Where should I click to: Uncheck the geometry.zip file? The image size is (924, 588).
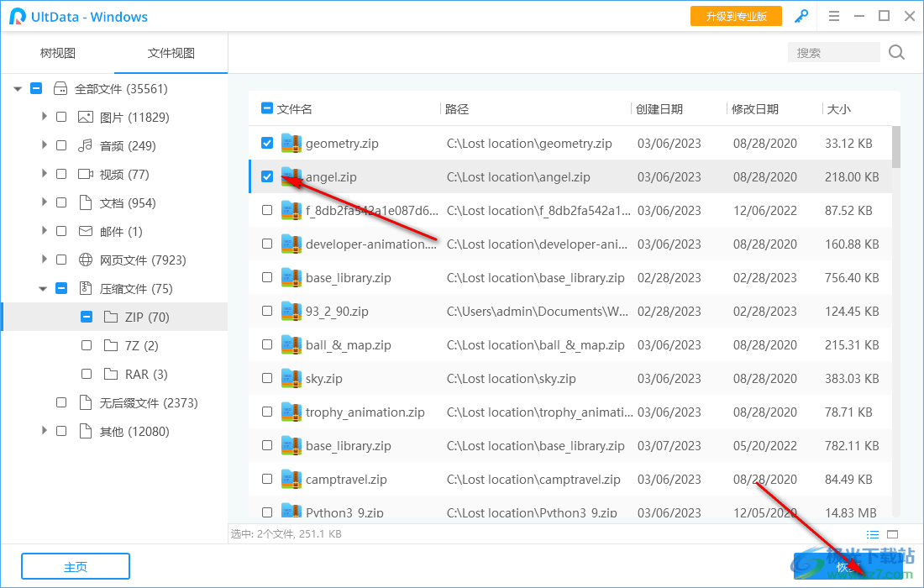click(267, 143)
